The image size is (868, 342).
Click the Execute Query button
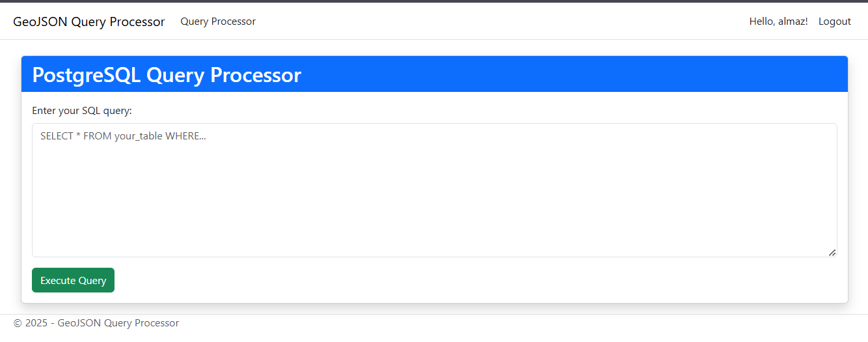73,280
